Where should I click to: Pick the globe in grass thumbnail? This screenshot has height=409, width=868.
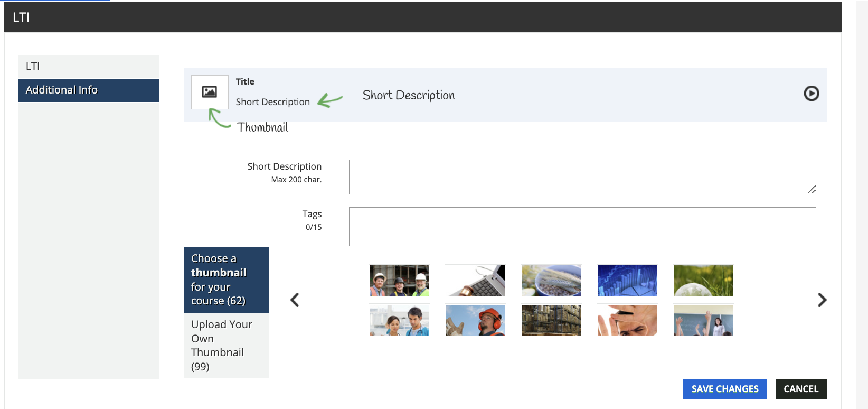coord(703,281)
